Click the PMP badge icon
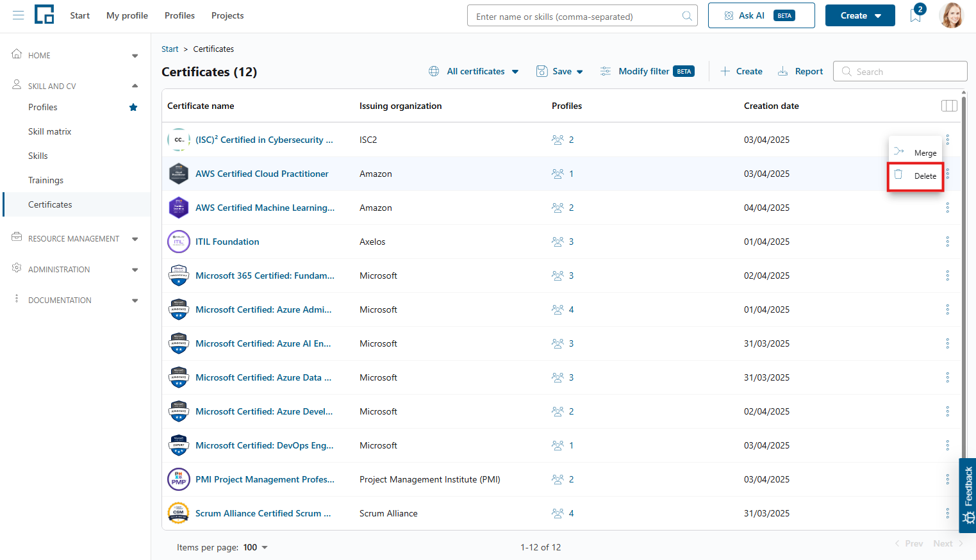The height and width of the screenshot is (560, 976). click(x=179, y=479)
